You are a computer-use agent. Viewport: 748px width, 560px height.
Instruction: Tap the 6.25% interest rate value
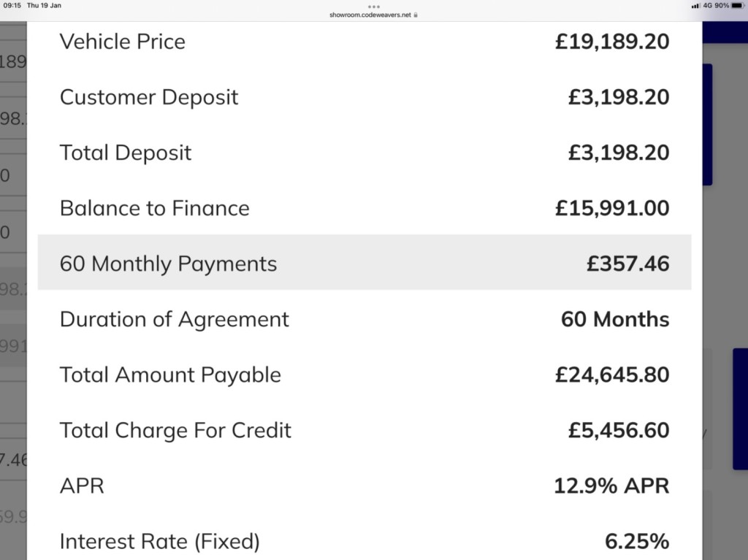coord(637,542)
